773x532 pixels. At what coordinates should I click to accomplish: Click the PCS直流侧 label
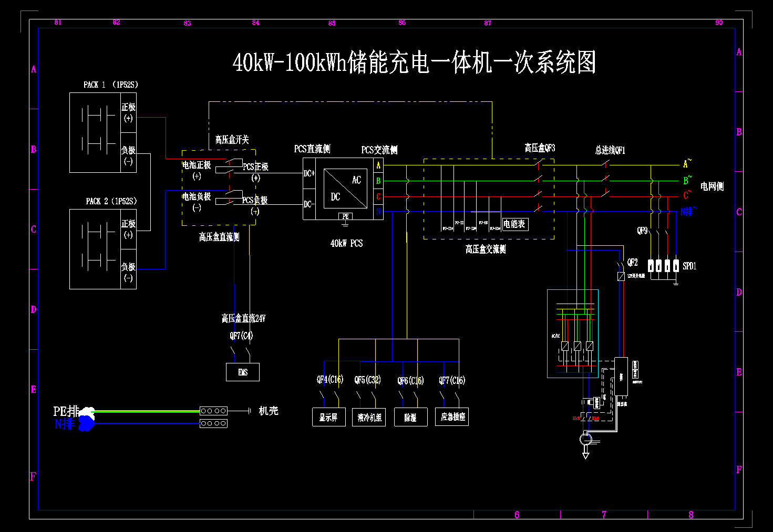312,149
